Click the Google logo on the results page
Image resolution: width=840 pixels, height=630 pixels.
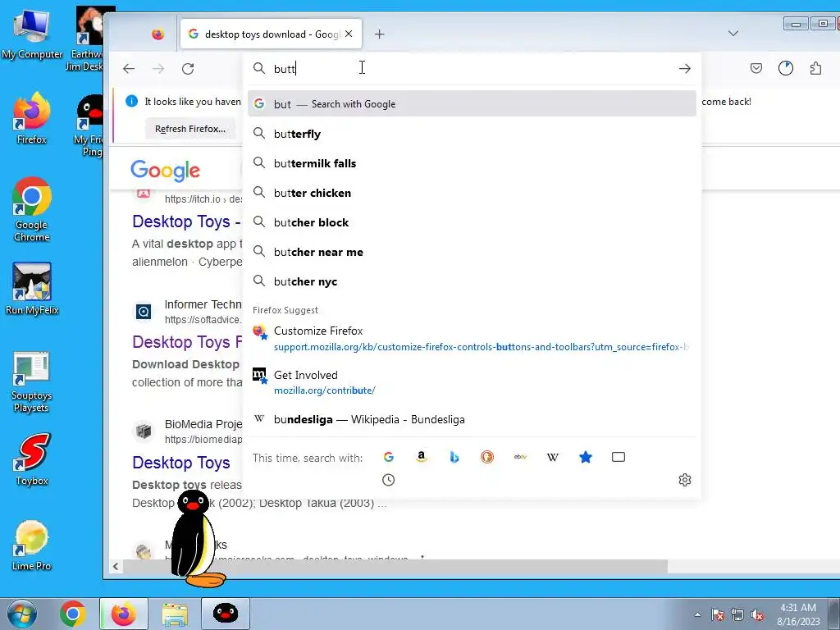tap(165, 171)
